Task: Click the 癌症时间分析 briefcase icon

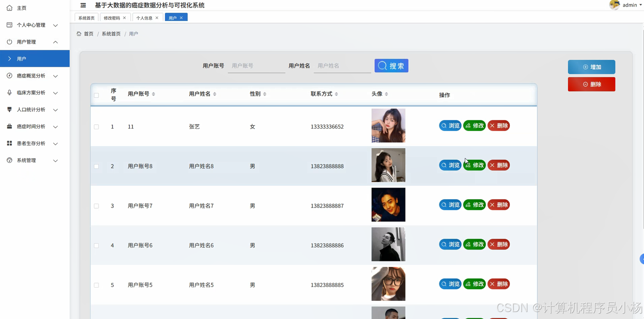Action: coord(9,126)
